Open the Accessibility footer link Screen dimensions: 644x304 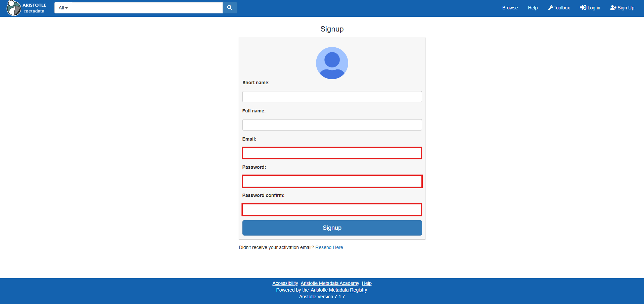[x=285, y=283]
